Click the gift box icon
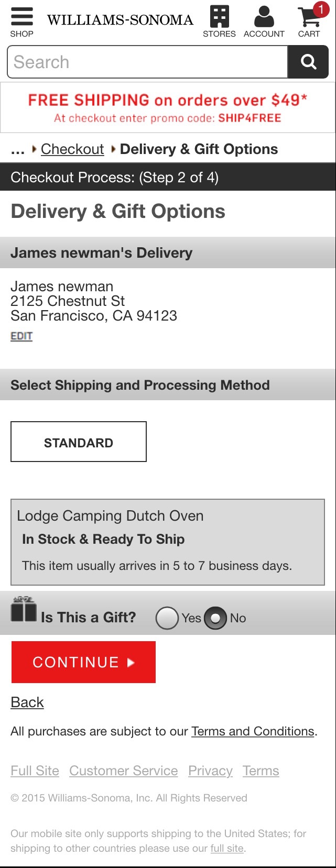336x868 pixels. [22, 613]
